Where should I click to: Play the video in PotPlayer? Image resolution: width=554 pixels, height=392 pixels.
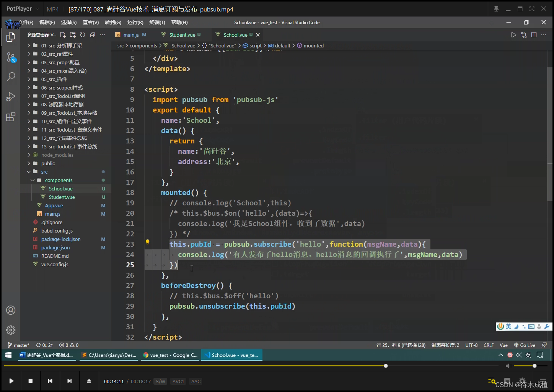(11, 381)
